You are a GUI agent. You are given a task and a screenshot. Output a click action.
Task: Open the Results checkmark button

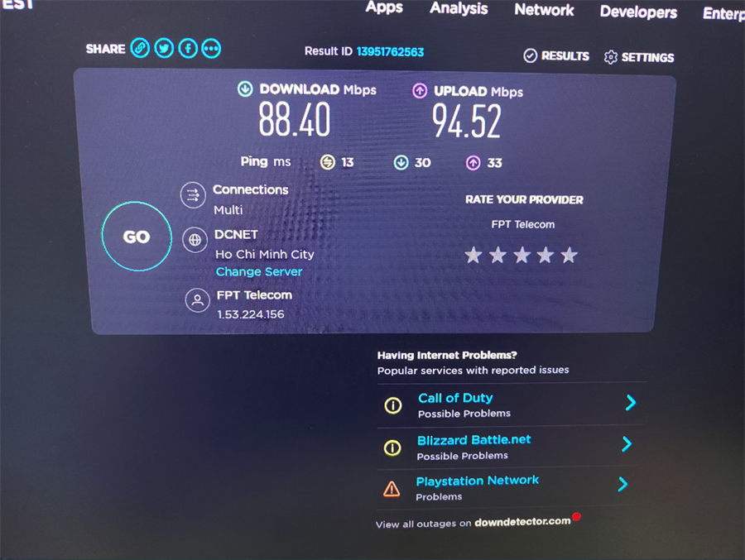(556, 56)
